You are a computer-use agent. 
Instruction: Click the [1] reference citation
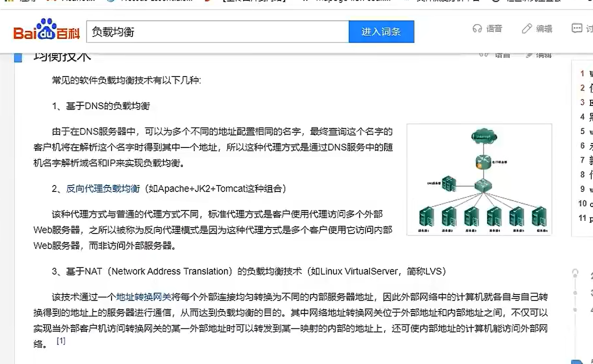61,341
